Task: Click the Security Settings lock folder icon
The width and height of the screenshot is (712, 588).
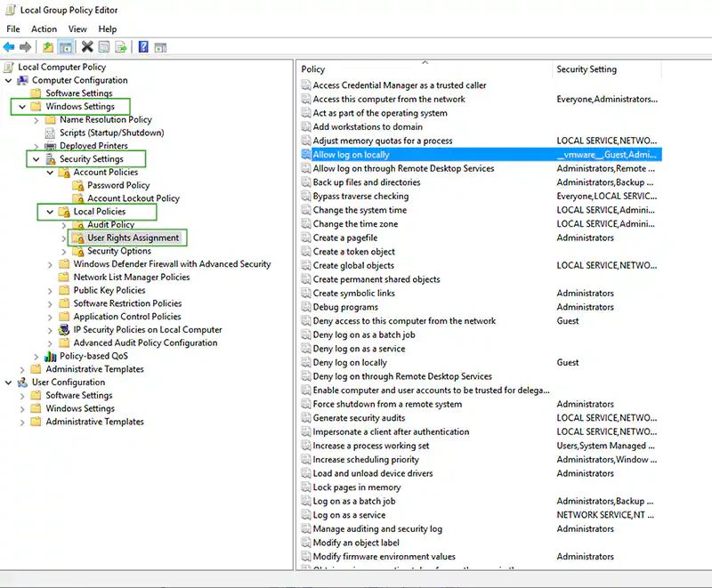Action: [51, 159]
